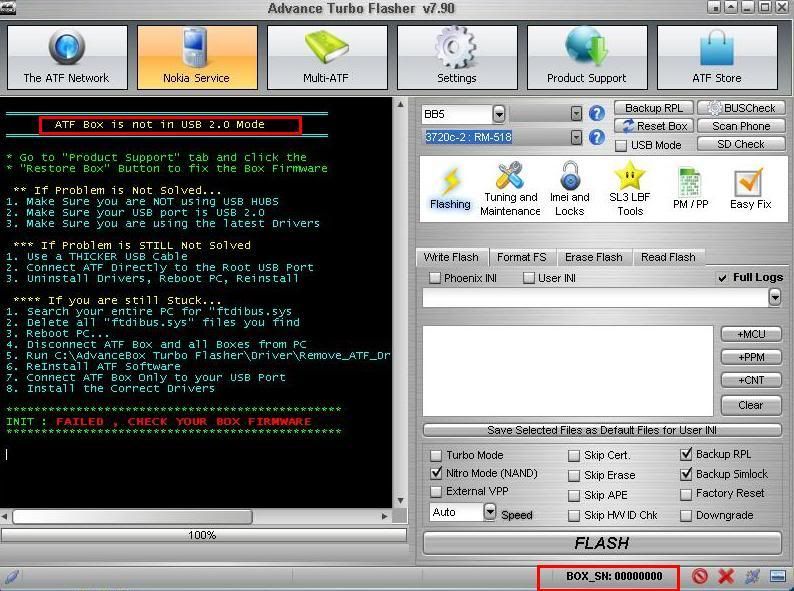Uncheck the Backup Simlock checkbox
This screenshot has width=794, height=591.
(x=686, y=474)
